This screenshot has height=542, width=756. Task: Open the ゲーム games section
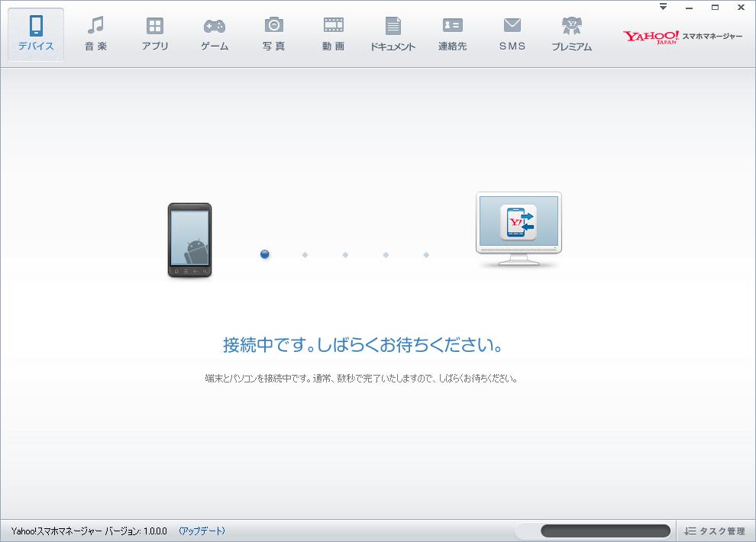[215, 34]
